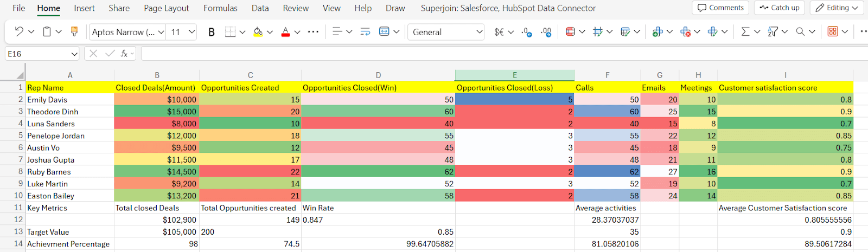Image resolution: width=868 pixels, height=252 pixels.
Task: Click the Sort and Filter icon
Action: tap(773, 32)
